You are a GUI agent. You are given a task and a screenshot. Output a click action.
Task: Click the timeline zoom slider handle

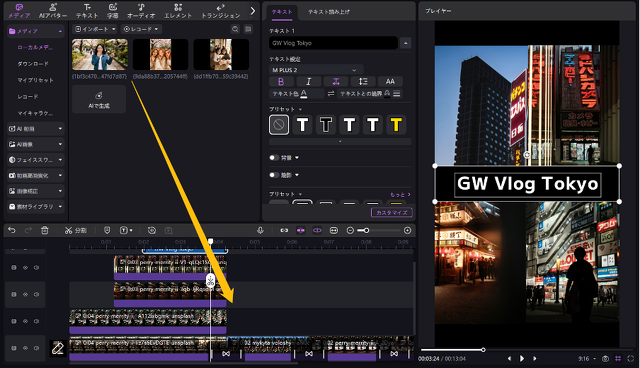(x=366, y=231)
